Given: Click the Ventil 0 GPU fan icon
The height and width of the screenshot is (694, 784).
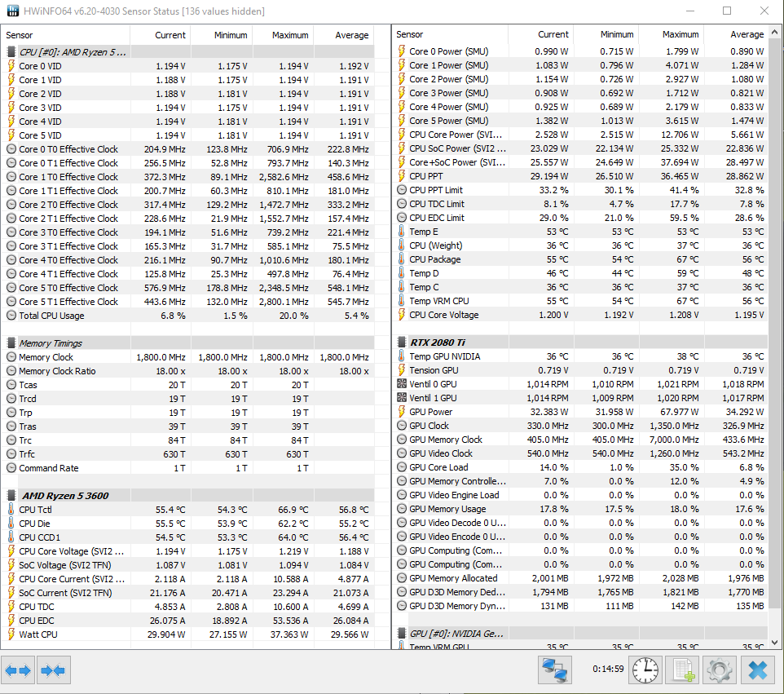Looking at the screenshot, I should 402,384.
